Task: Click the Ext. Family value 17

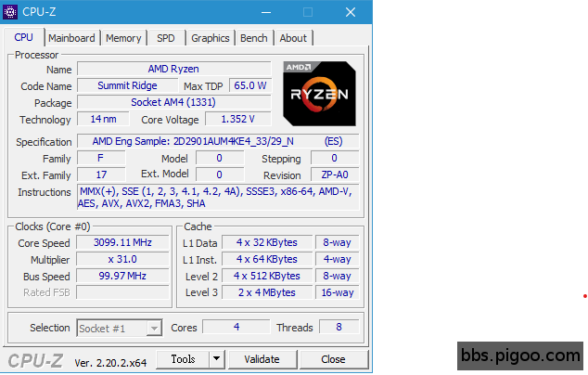Action: point(101,175)
